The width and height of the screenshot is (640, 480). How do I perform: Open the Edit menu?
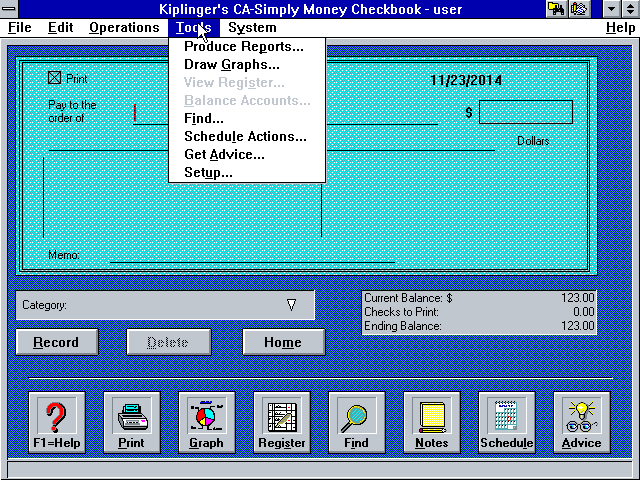pyautogui.click(x=60, y=27)
